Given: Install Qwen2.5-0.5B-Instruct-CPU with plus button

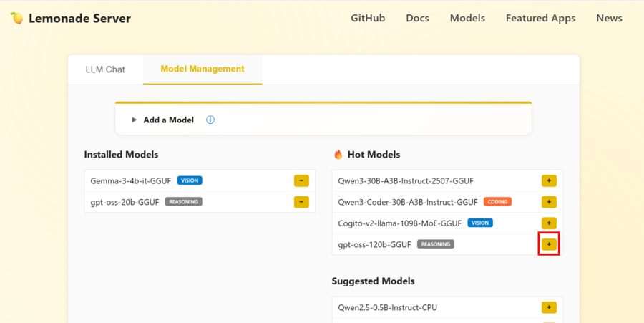Looking at the screenshot, I should (x=549, y=307).
